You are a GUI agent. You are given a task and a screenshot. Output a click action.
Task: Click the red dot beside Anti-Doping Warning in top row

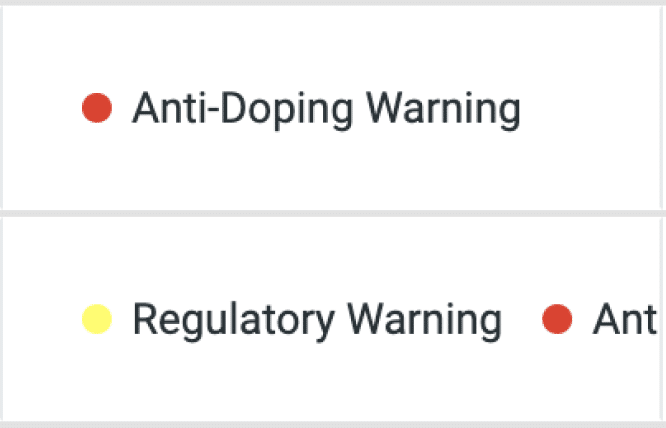[97, 108]
